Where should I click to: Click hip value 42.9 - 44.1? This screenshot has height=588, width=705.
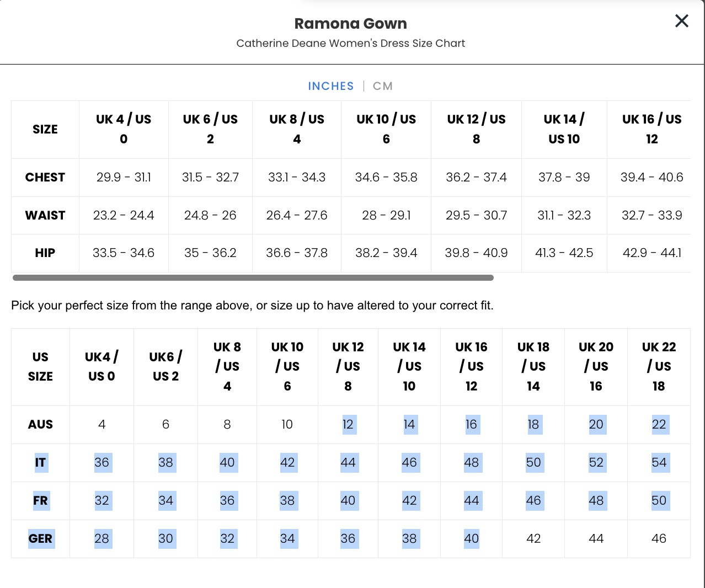coord(651,253)
